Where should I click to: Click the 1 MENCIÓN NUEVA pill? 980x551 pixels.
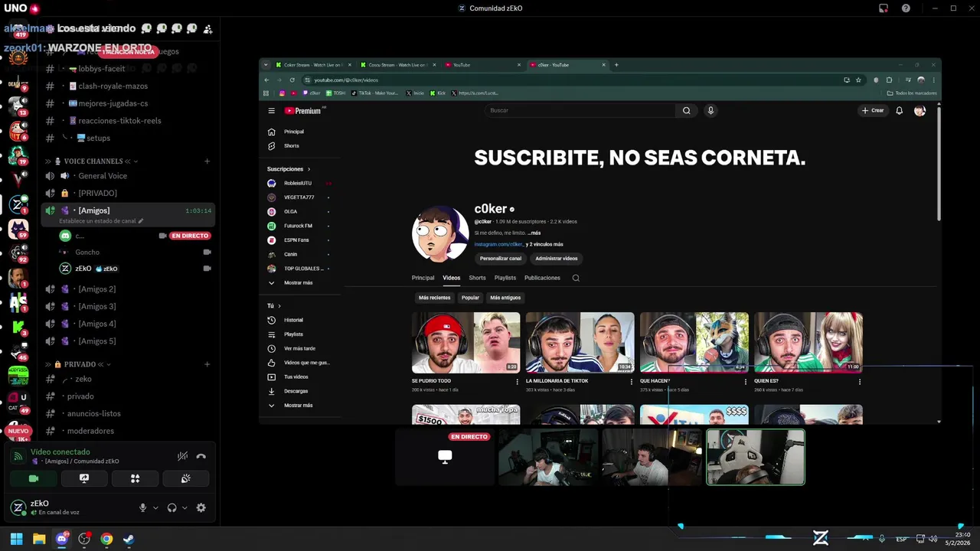[128, 51]
